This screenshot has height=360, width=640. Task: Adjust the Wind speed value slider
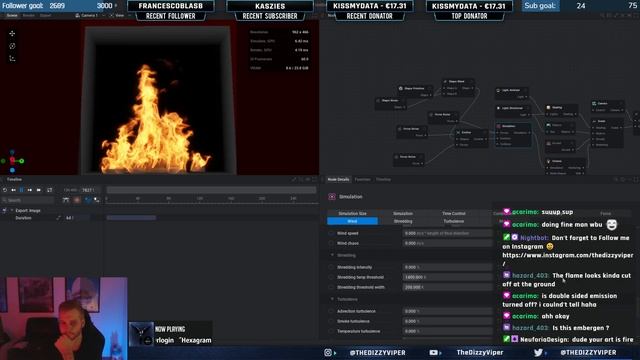click(x=447, y=233)
